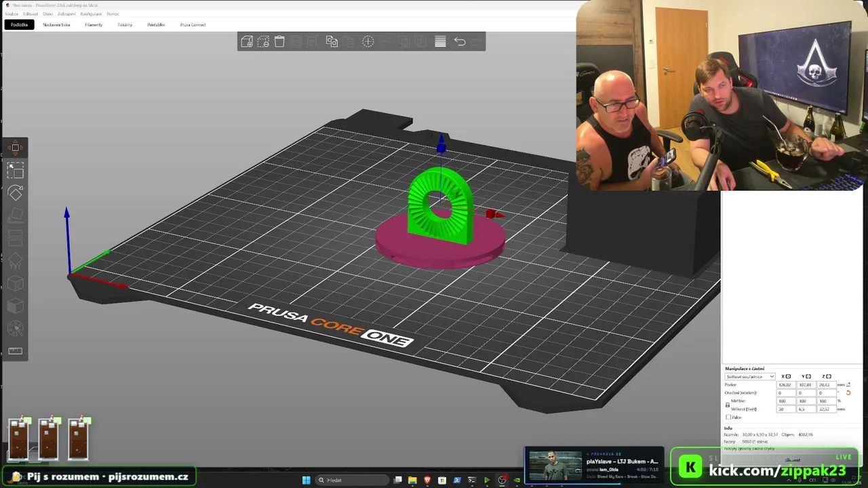Open the Konfigurace menu
868x488 pixels.
coord(91,14)
